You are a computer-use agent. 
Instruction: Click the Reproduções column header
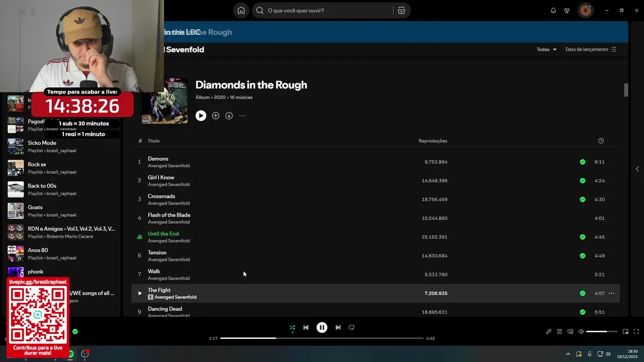tap(433, 141)
